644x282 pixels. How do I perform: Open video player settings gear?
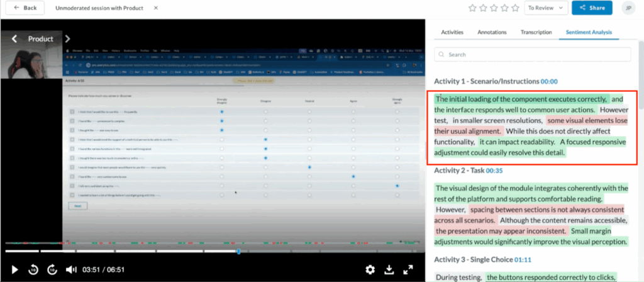370,269
